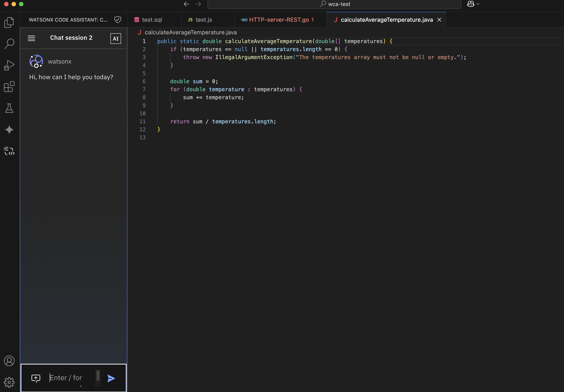This screenshot has height=392, width=564.
Task: Open the Manage gear icon
Action: point(9,382)
